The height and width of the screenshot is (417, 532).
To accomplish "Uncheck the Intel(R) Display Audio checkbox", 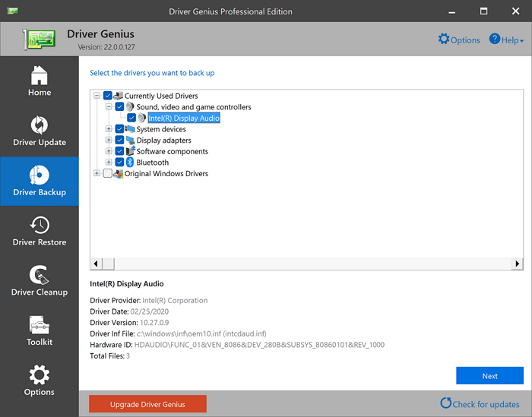I will (x=132, y=118).
